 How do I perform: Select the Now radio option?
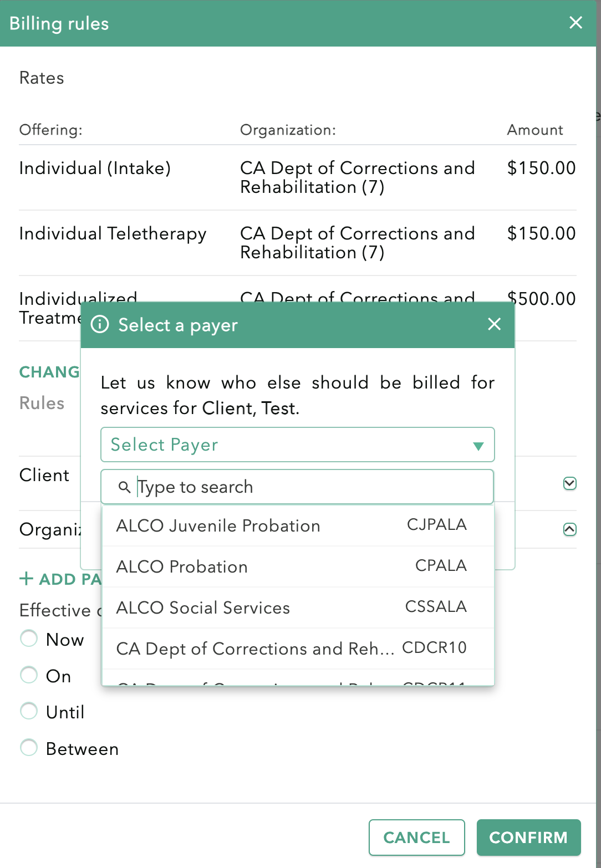coord(29,639)
